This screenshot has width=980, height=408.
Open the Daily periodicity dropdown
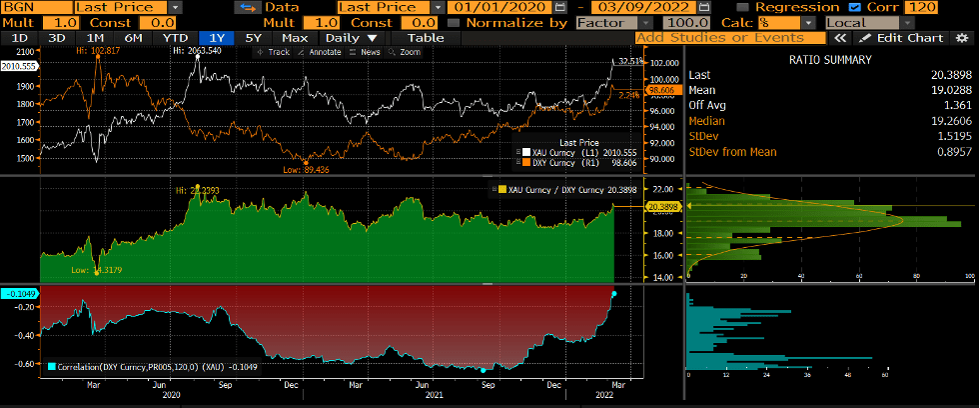(x=352, y=38)
